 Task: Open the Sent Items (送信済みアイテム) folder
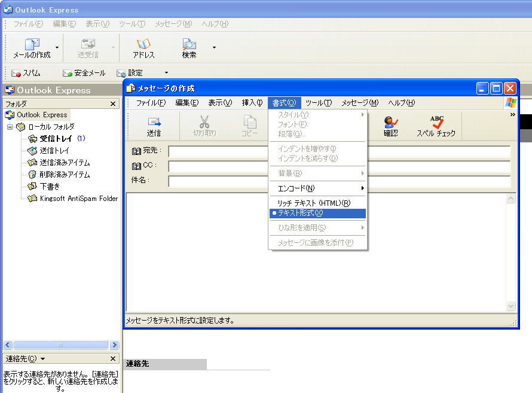[59, 163]
